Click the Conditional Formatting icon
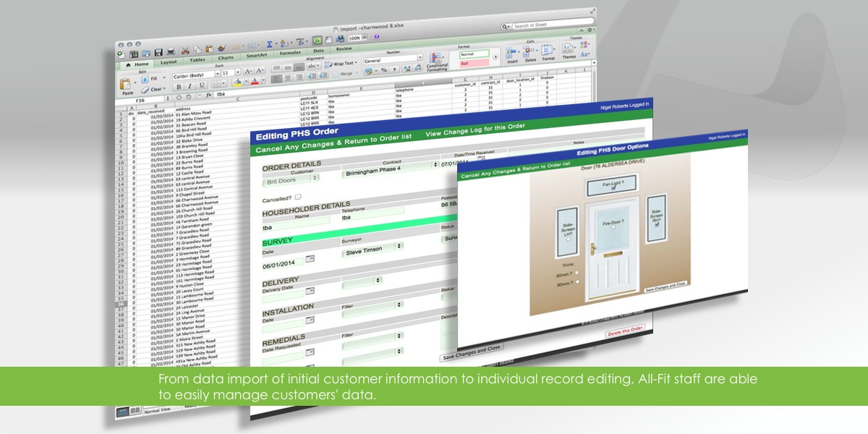Image resolution: width=868 pixels, height=434 pixels. click(x=437, y=59)
